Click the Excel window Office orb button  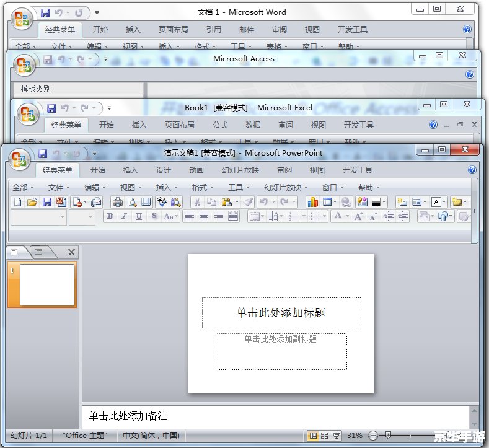28,114
